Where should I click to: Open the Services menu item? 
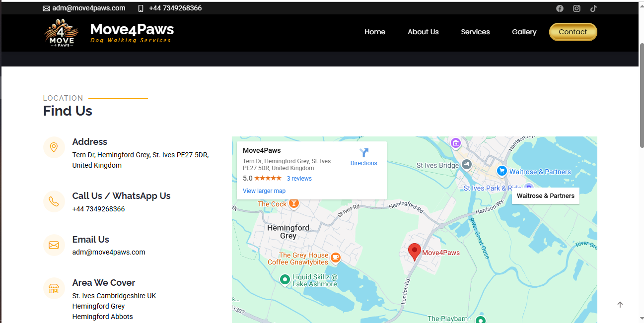pos(475,32)
